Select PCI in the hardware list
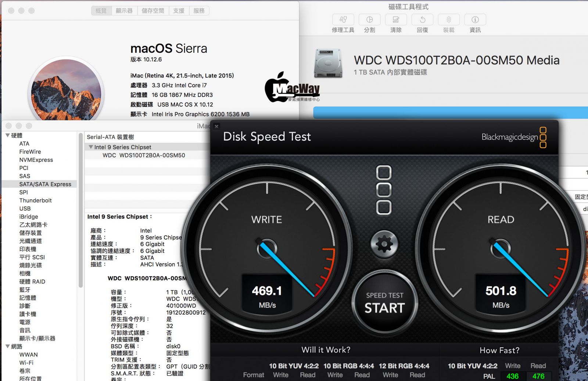Screen dimensions: 588x381 pos(24,168)
